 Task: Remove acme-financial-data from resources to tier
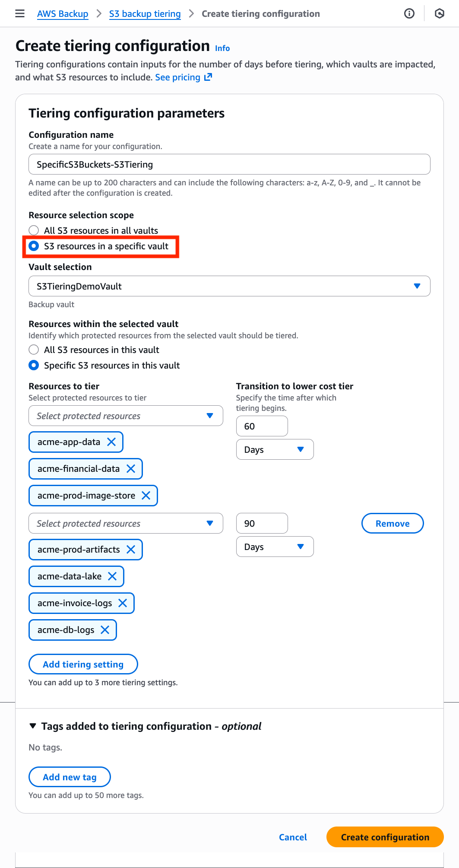pyautogui.click(x=130, y=468)
